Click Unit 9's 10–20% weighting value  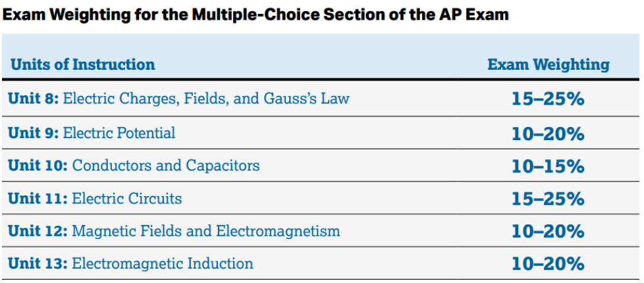[x=548, y=134]
